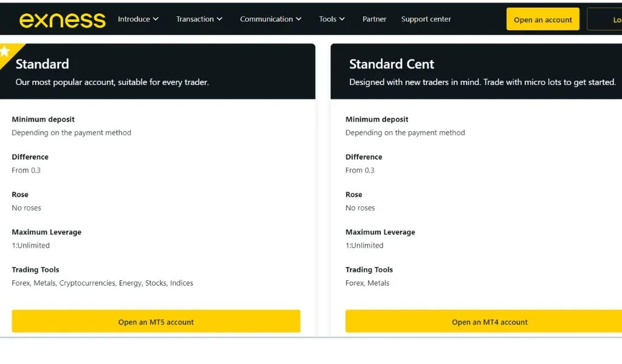The image size is (622, 364).
Task: Select the Standard account title
Action: pos(42,64)
